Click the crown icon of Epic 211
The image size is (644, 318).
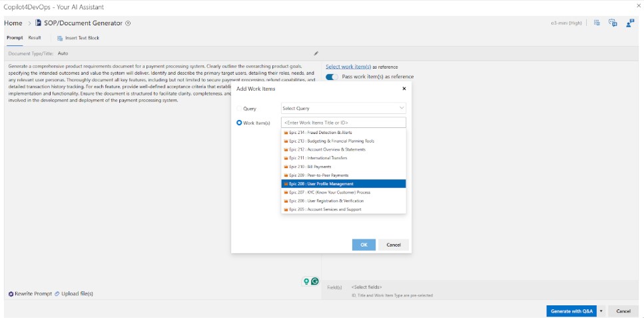pyautogui.click(x=286, y=158)
